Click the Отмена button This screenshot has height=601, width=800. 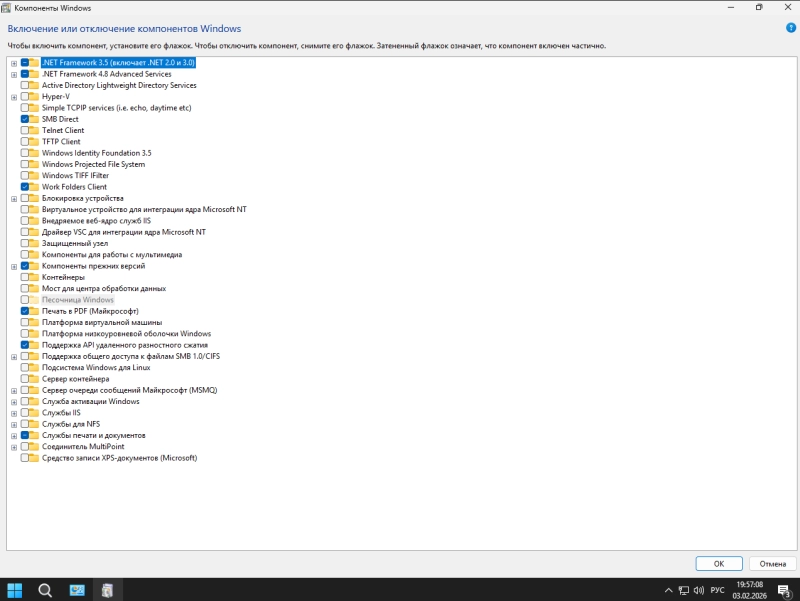pos(773,563)
